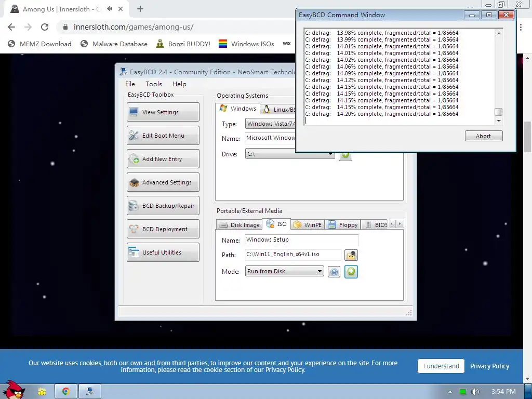The width and height of the screenshot is (532, 399).
Task: Open View Settings in EasyBCD Toolbox
Action: click(163, 112)
